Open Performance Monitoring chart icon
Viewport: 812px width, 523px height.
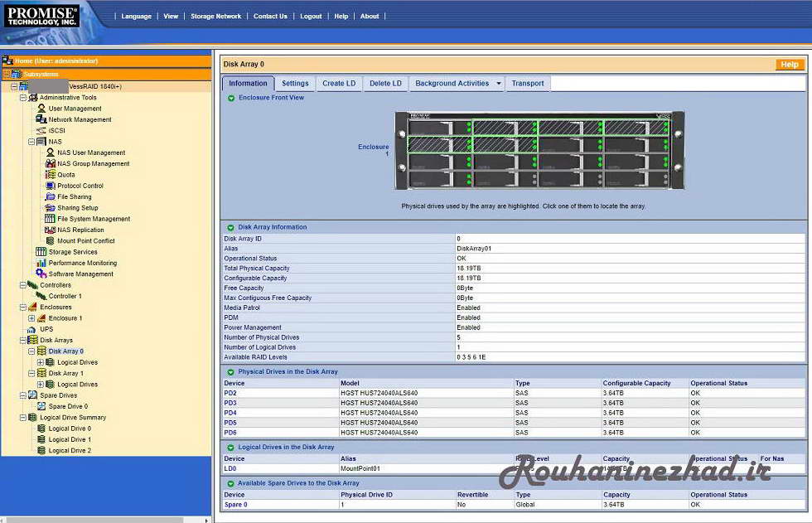[x=41, y=263]
